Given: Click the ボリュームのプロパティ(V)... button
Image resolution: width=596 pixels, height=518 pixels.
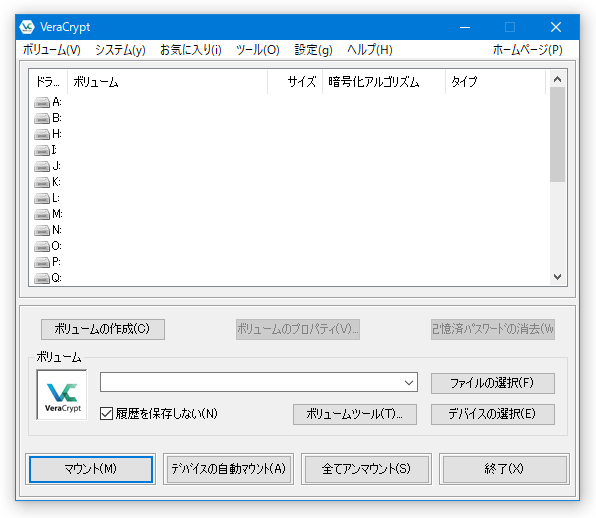Looking at the screenshot, I should pos(298,329).
